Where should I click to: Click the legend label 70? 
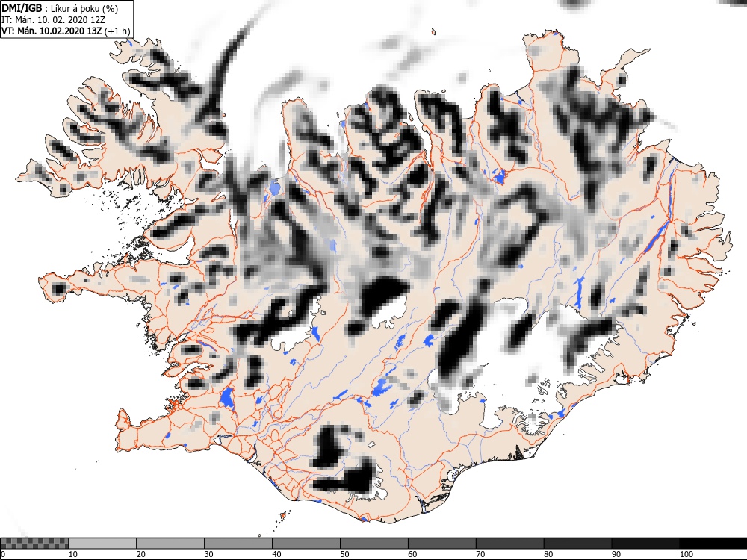tap(480, 554)
